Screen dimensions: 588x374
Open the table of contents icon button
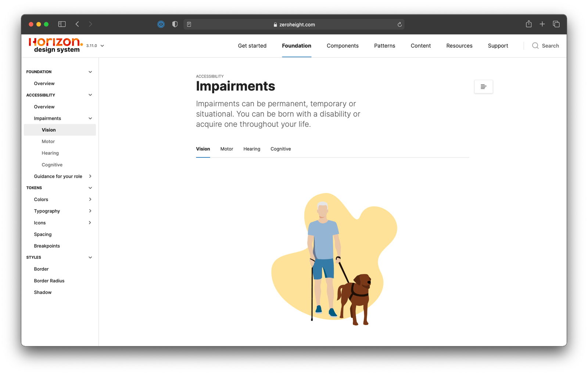click(x=483, y=87)
